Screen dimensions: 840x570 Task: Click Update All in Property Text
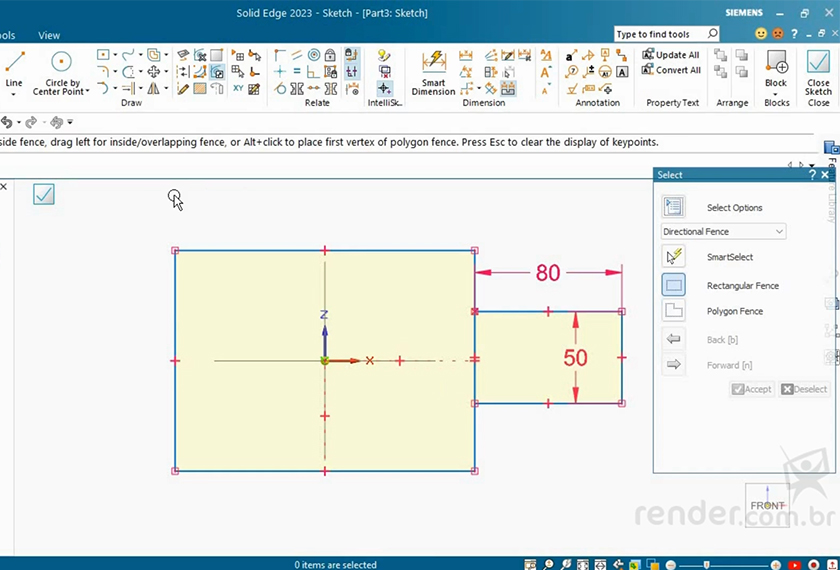[x=671, y=55]
